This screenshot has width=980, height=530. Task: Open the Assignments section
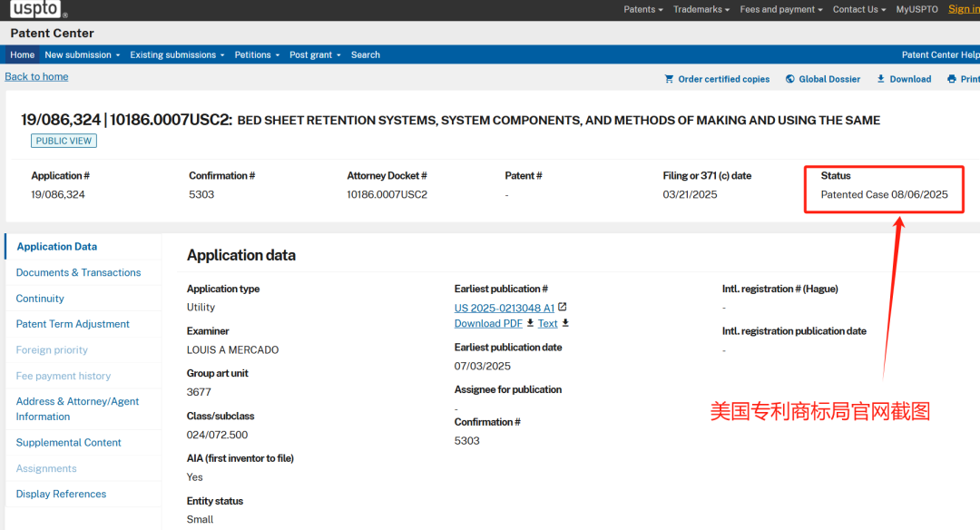coord(46,468)
